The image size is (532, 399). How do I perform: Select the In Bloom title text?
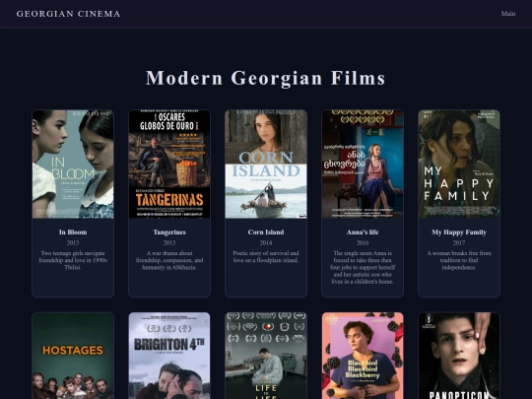click(x=73, y=233)
